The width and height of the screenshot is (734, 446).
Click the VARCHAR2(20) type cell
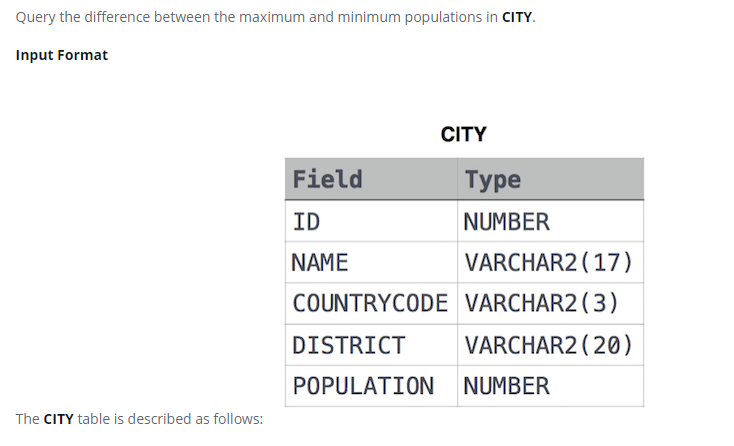coord(550,345)
